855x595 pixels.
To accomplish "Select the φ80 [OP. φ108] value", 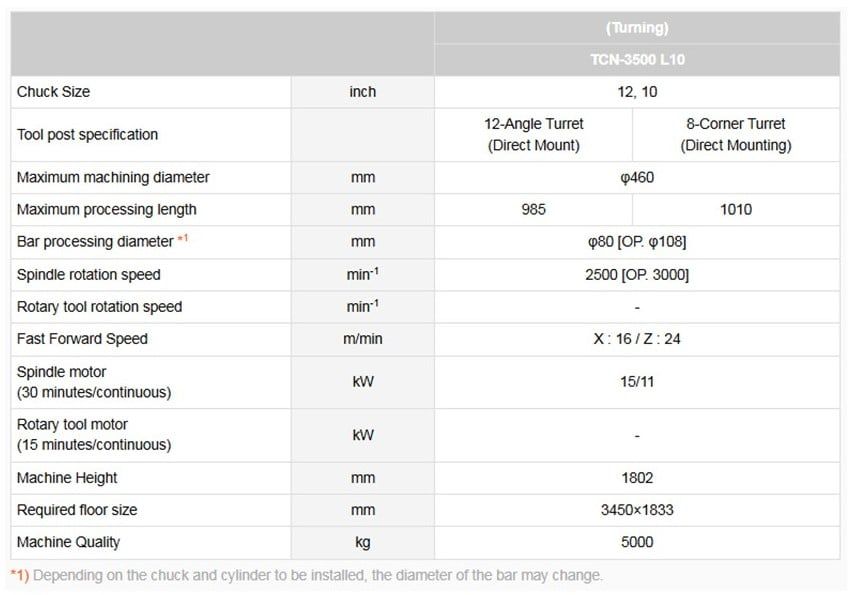I will (x=637, y=242).
